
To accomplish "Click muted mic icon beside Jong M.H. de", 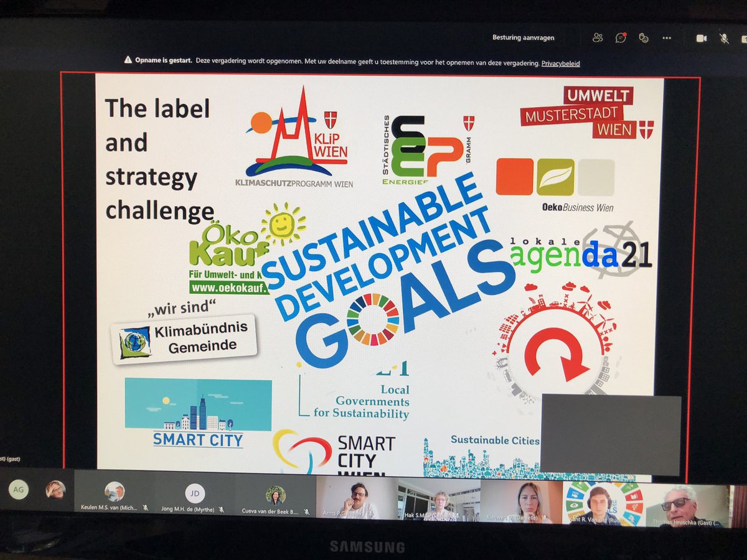I will [221, 510].
